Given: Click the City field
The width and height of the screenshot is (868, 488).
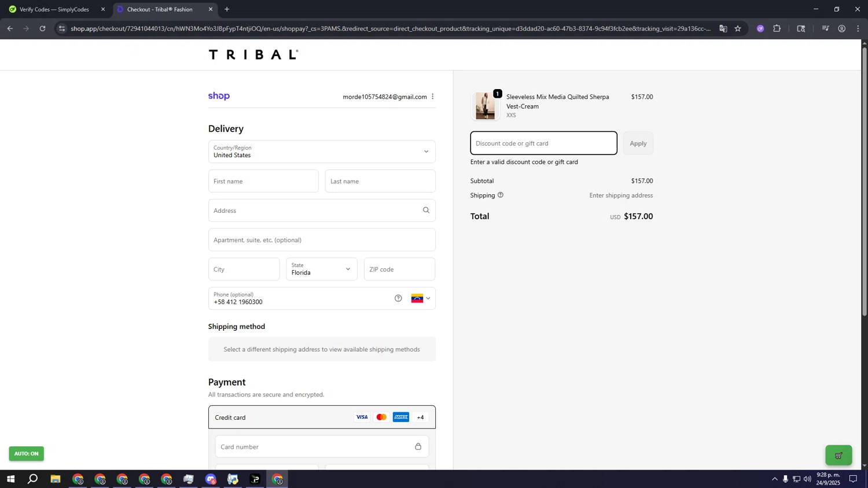Looking at the screenshot, I should (x=244, y=269).
